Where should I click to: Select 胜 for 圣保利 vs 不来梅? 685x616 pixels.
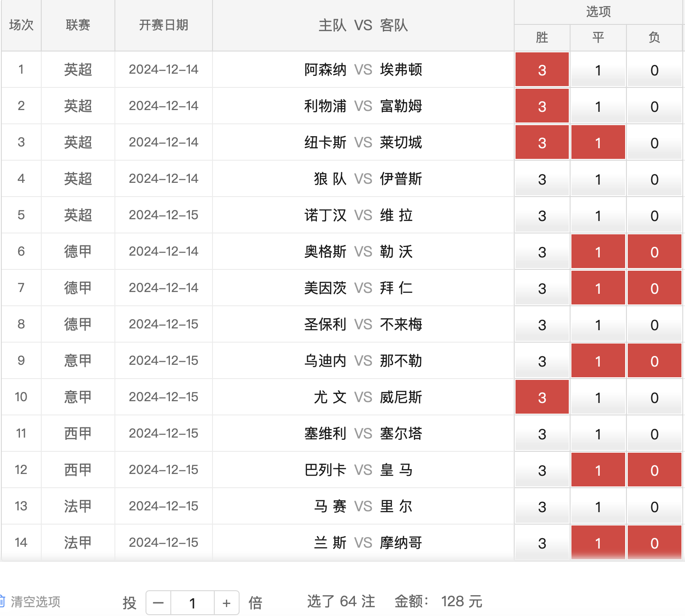click(x=542, y=324)
